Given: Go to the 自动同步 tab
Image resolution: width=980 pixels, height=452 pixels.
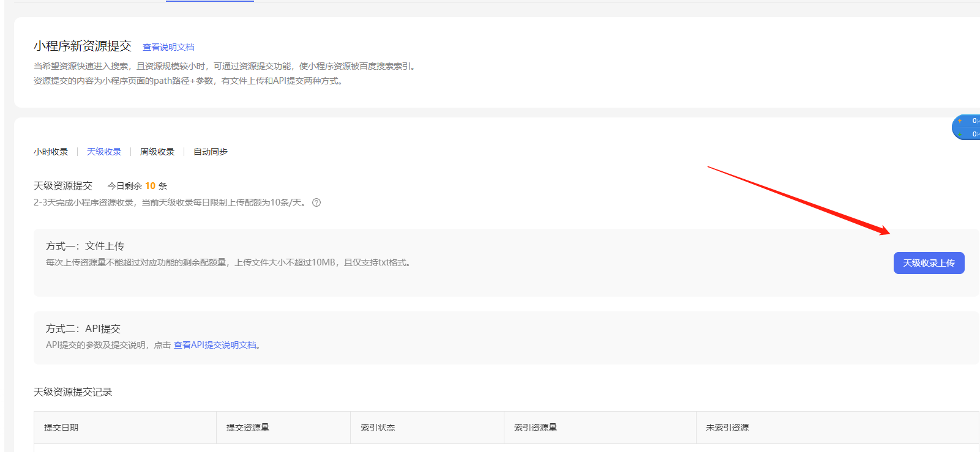Looking at the screenshot, I should (211, 152).
